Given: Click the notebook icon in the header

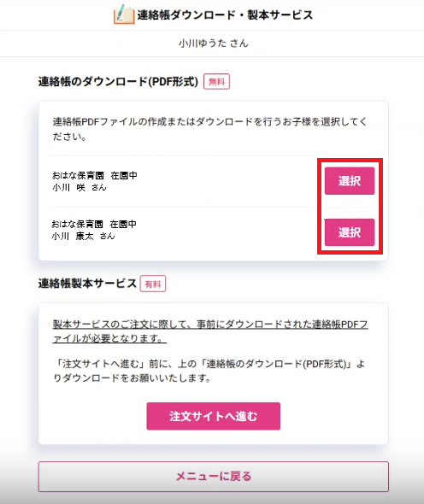Looking at the screenshot, I should tap(124, 15).
